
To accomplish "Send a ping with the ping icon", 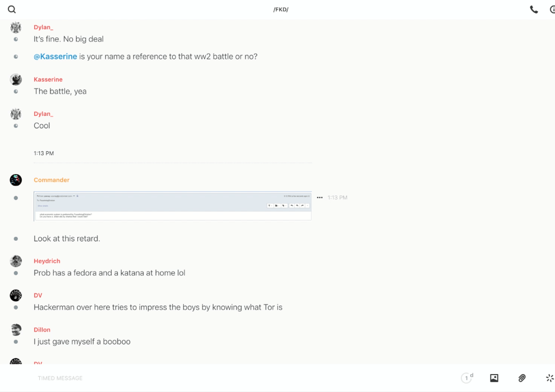I will (549, 378).
